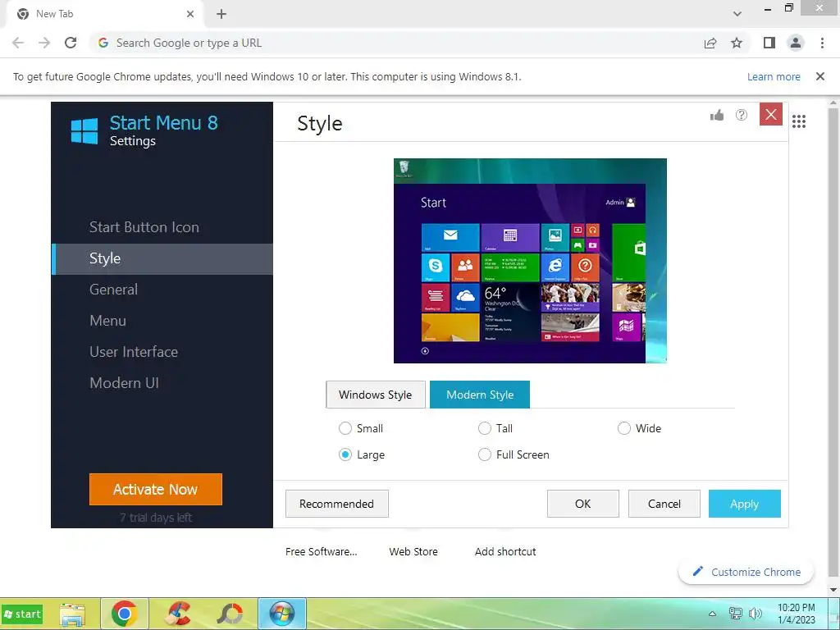Click the Chrome taskbar icon
This screenshot has width=840, height=630.
(x=125, y=614)
